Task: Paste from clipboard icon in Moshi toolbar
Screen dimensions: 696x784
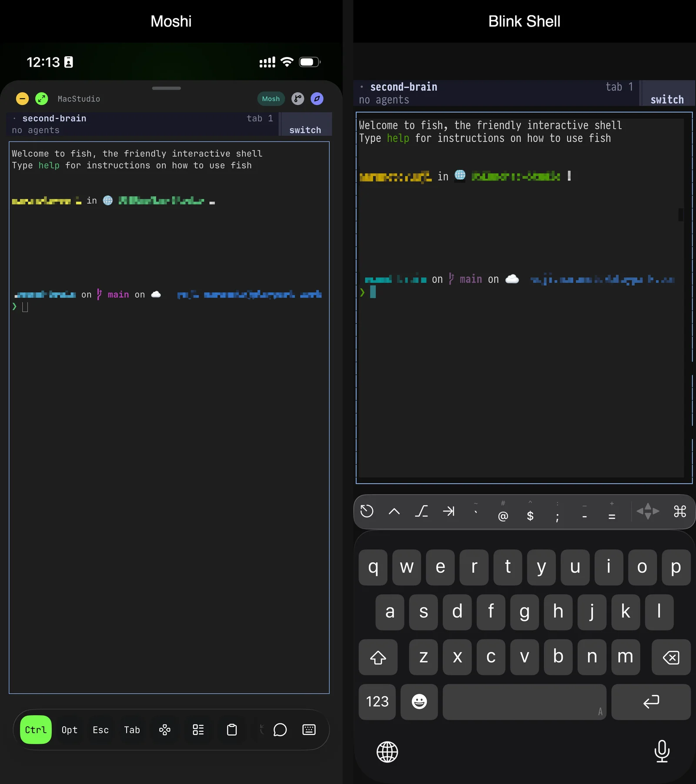Action: pyautogui.click(x=232, y=730)
